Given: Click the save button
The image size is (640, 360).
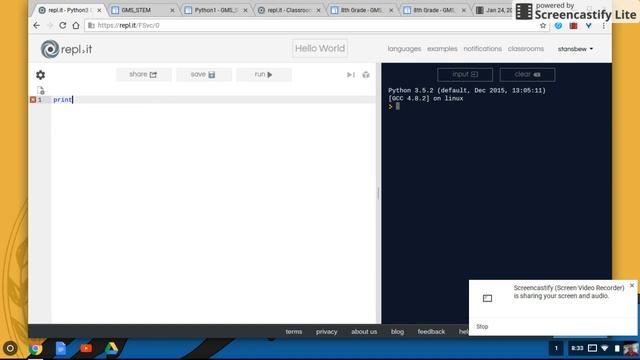Looking at the screenshot, I should tap(203, 74).
